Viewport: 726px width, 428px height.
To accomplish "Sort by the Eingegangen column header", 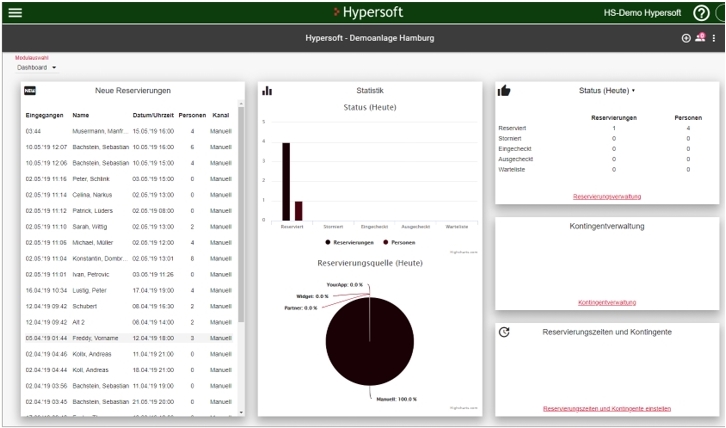I will (x=44, y=115).
